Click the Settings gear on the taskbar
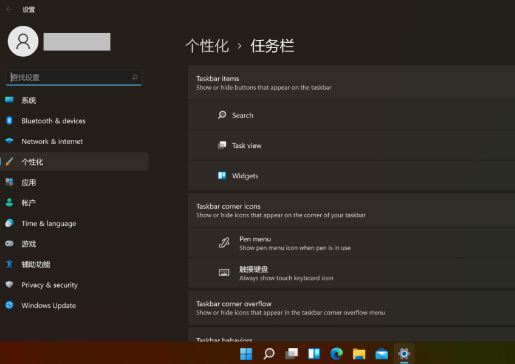Viewport: 515px width, 364px height. [404, 353]
